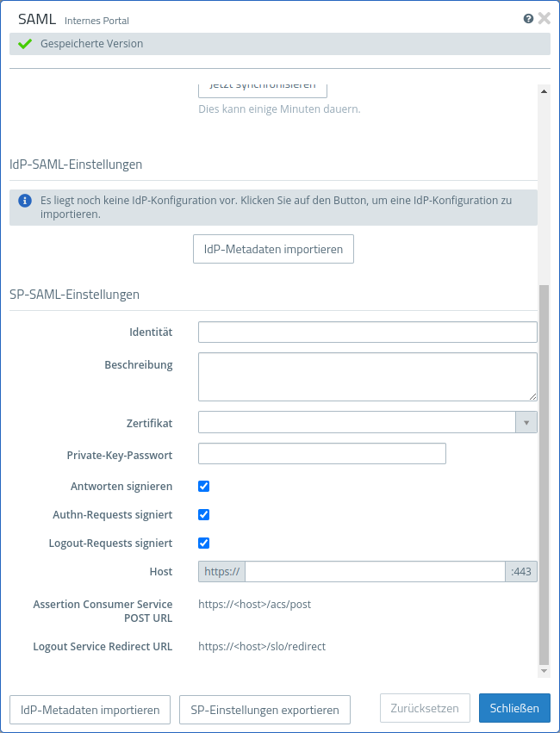Open the Zertifikat dropdown arrow

coord(526,422)
